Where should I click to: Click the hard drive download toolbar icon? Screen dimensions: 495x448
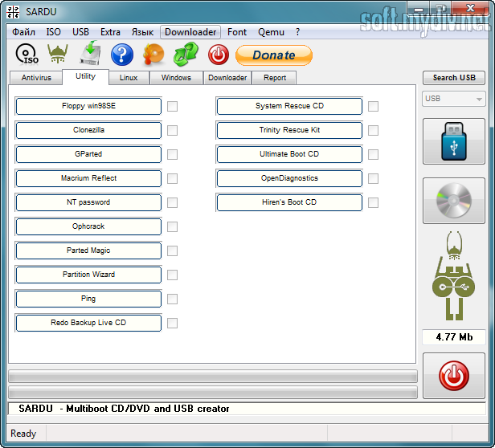click(x=90, y=53)
